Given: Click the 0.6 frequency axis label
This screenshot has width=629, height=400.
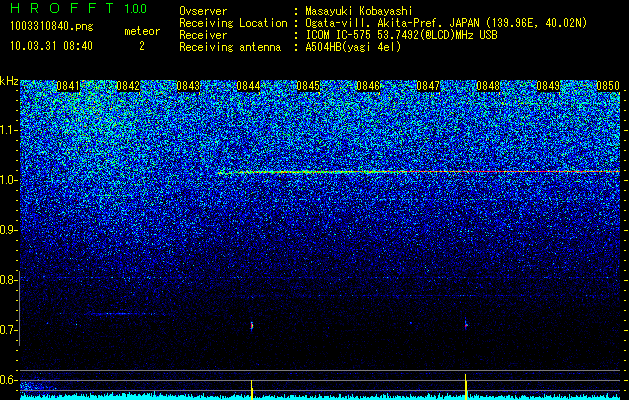Looking at the screenshot, I should tap(9, 380).
